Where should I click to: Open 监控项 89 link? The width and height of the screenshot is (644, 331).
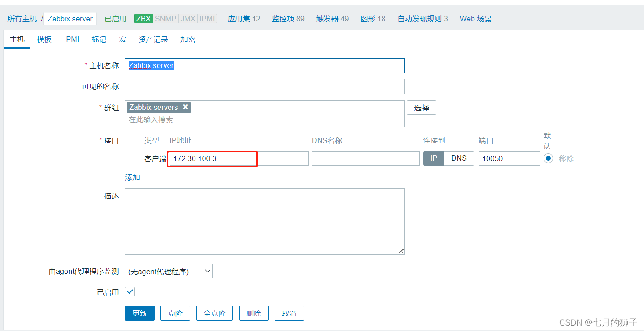[288, 19]
